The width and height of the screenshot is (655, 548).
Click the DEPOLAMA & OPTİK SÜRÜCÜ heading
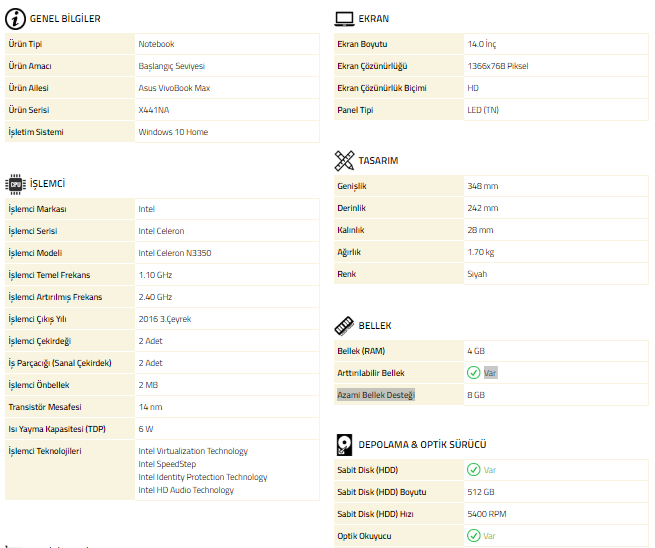(422, 445)
